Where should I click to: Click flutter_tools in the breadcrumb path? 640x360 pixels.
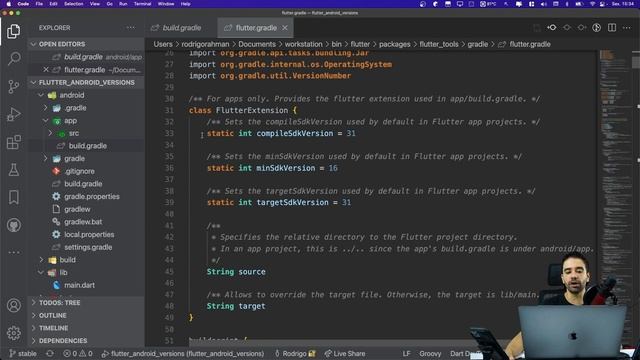tap(439, 44)
